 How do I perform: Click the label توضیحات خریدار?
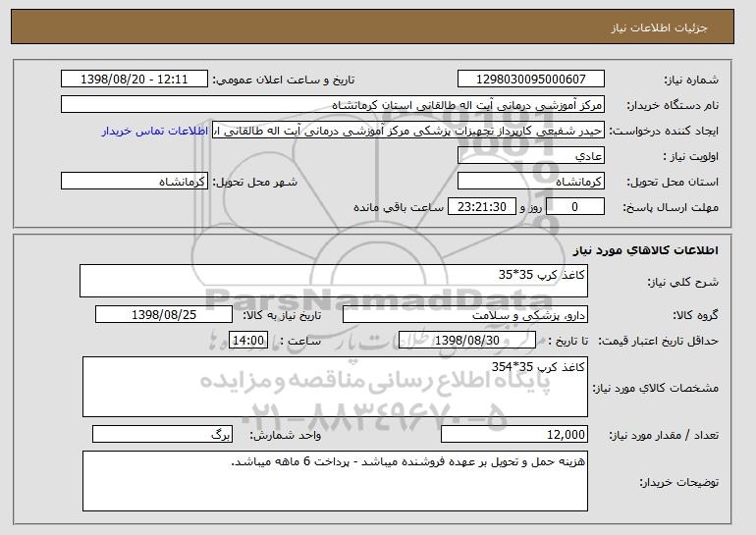(678, 482)
